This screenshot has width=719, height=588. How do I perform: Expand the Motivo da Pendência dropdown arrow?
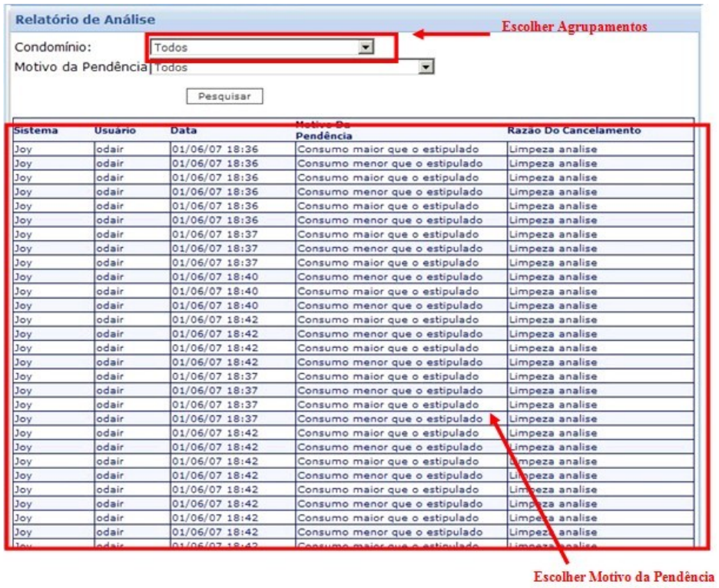click(x=428, y=68)
